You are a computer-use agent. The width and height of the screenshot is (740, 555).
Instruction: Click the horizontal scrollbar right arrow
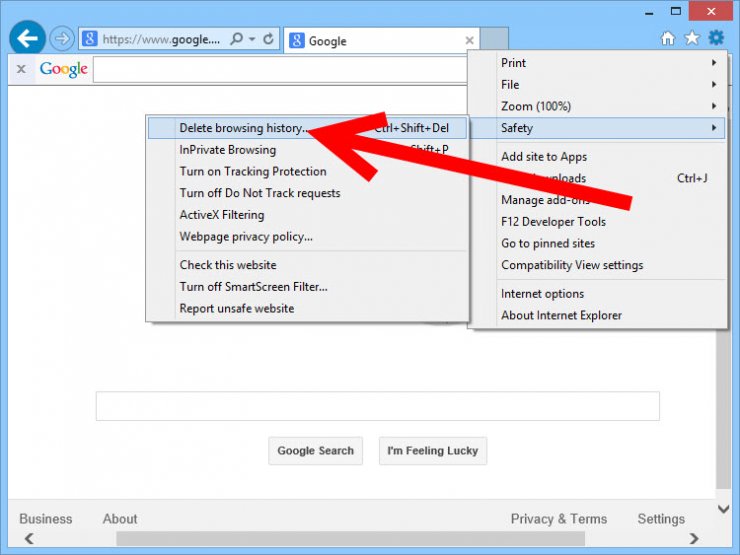coord(694,538)
